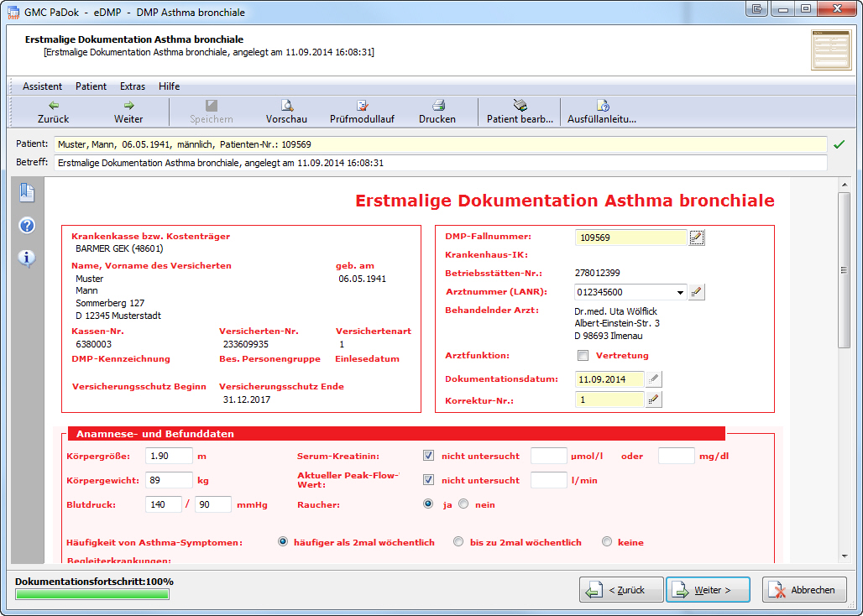Open the Ausfüllanleitung help icon
This screenshot has width=863, height=616.
602,105
